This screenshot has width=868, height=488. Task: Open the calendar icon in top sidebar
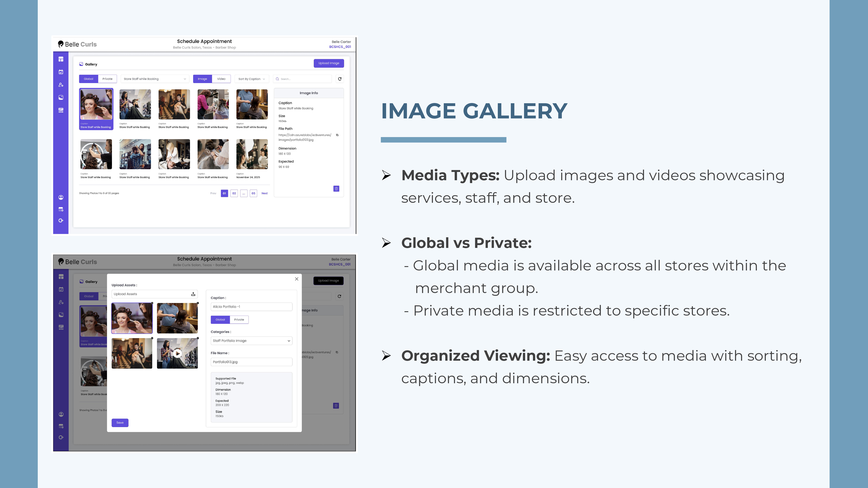61,72
